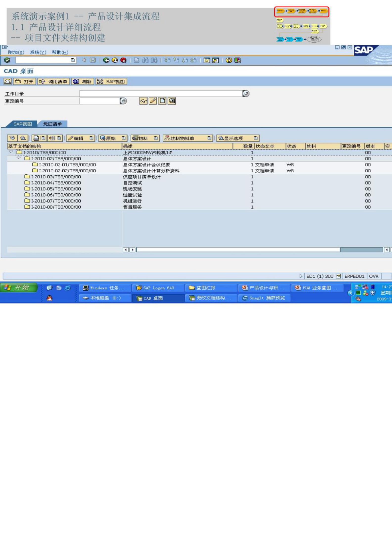
Task: Switch to the 凭证清单 tab
Action: (x=52, y=124)
